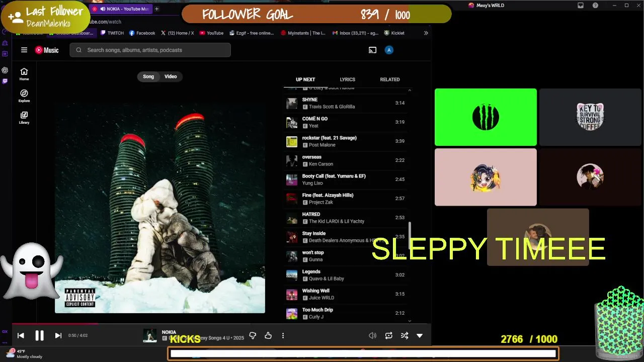
Task: Go to Home in the sidebar
Action: (24, 74)
